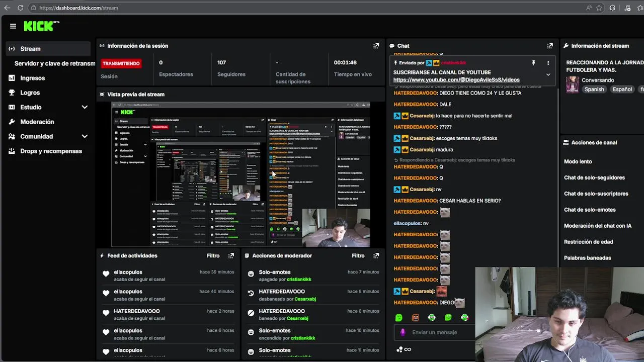
Task: Click cristiankikk on Solo-emotes apagado entry
Action: (x=299, y=280)
